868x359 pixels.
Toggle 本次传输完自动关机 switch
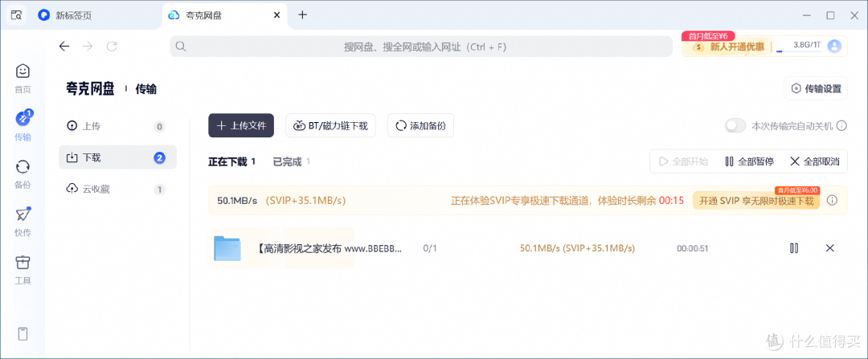(x=735, y=126)
